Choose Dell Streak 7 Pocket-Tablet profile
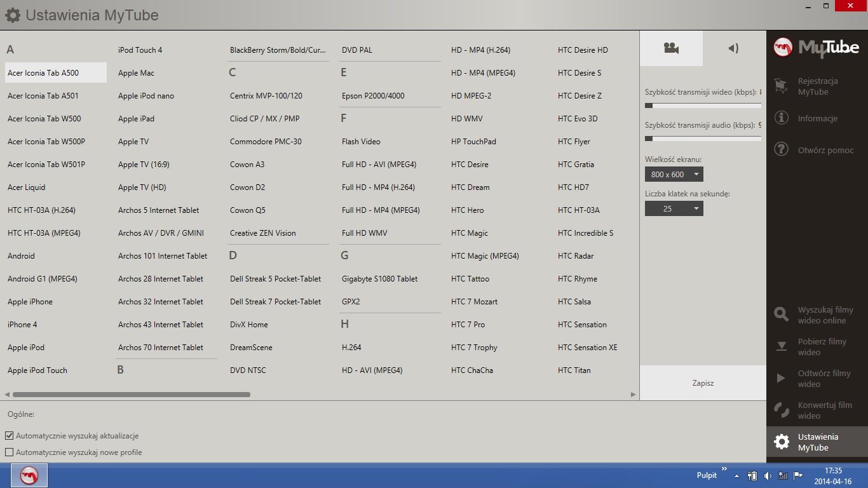 click(276, 301)
